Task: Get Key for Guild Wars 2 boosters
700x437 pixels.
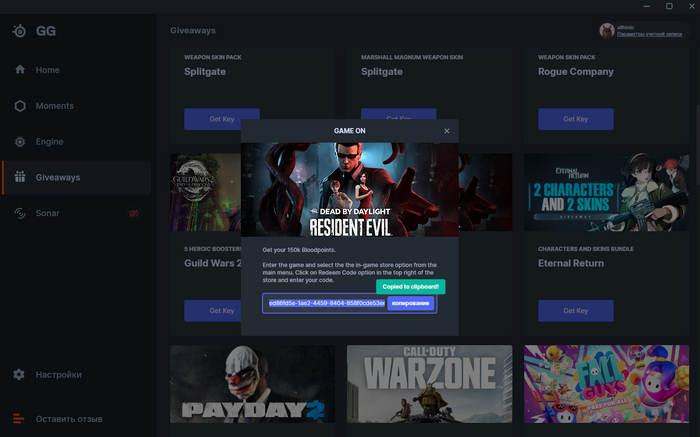Action: click(213, 311)
